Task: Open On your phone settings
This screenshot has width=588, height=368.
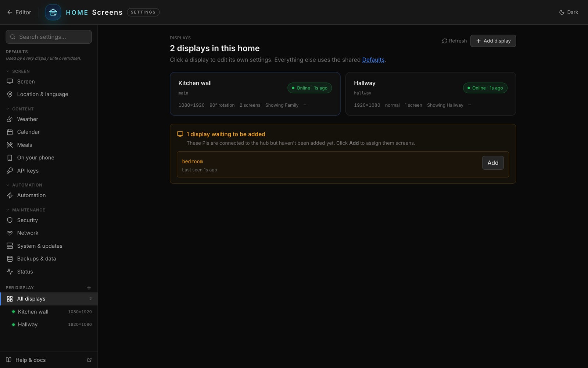Action: (49, 158)
